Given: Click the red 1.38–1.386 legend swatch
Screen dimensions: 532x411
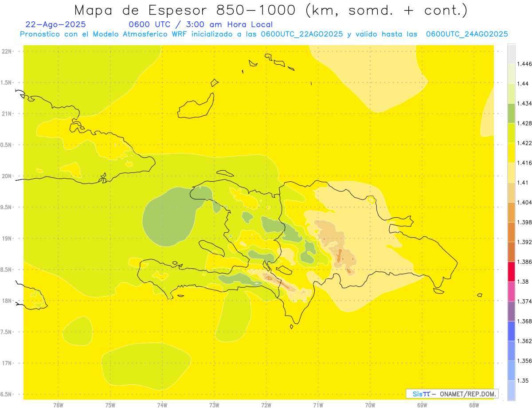Looking at the screenshot, I should click(x=511, y=271).
